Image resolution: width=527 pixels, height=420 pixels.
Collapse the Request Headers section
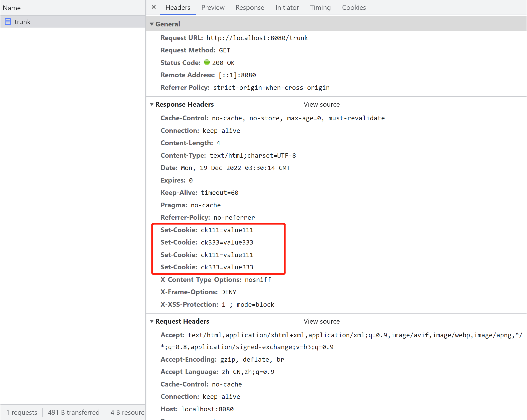152,321
